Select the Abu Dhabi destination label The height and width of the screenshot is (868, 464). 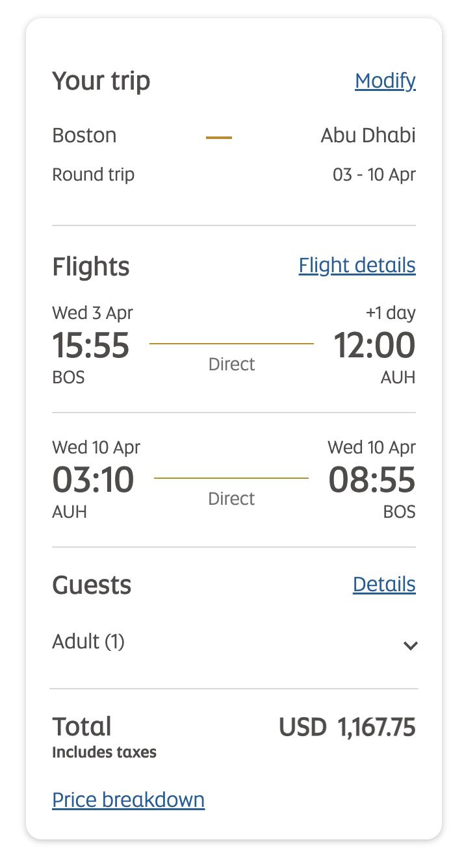point(367,135)
